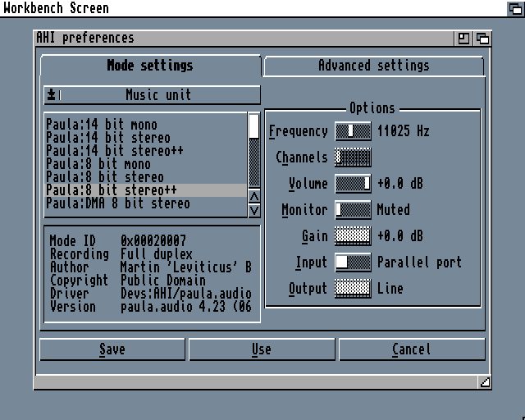The image size is (525, 420).
Task: Click the Channels slider
Action: point(353,157)
